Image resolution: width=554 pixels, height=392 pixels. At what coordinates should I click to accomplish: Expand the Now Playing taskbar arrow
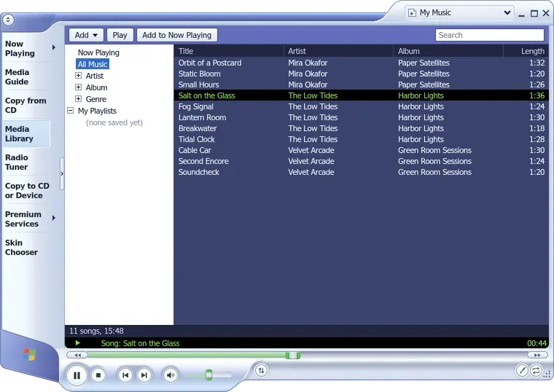(x=54, y=47)
